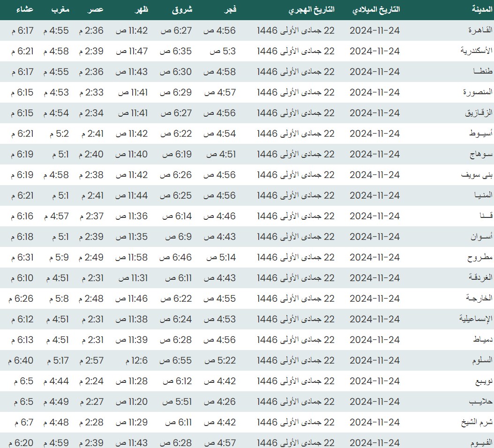Click the Fajr time for السلوم
The image size is (494, 448).
point(220,360)
